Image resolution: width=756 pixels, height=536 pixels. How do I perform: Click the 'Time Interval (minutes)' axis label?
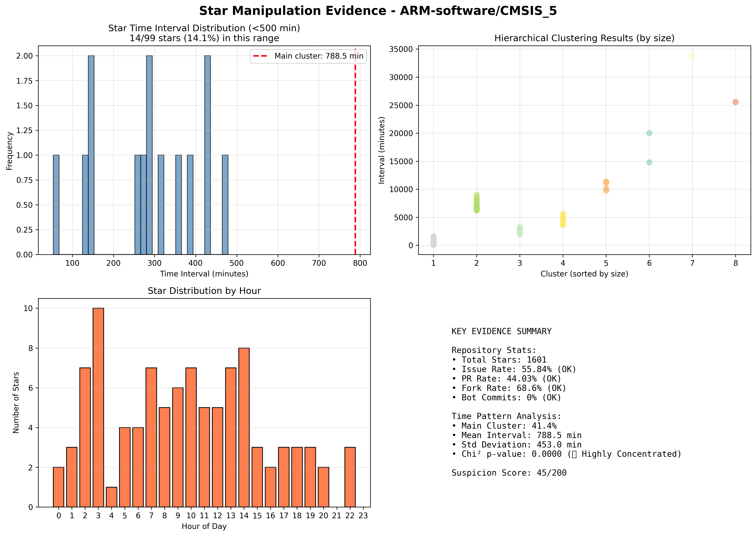204,274
